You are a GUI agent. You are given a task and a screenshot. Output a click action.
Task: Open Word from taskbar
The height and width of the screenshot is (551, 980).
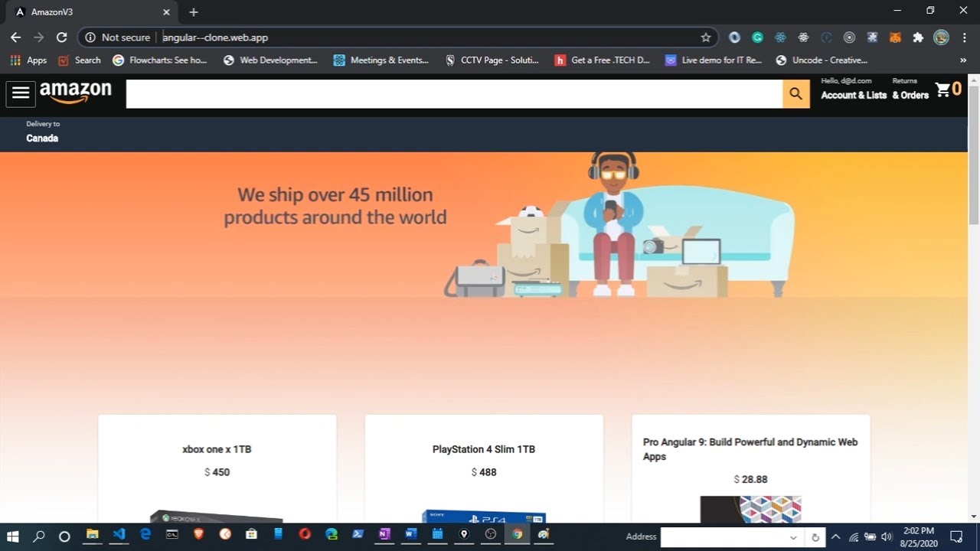[x=410, y=534]
